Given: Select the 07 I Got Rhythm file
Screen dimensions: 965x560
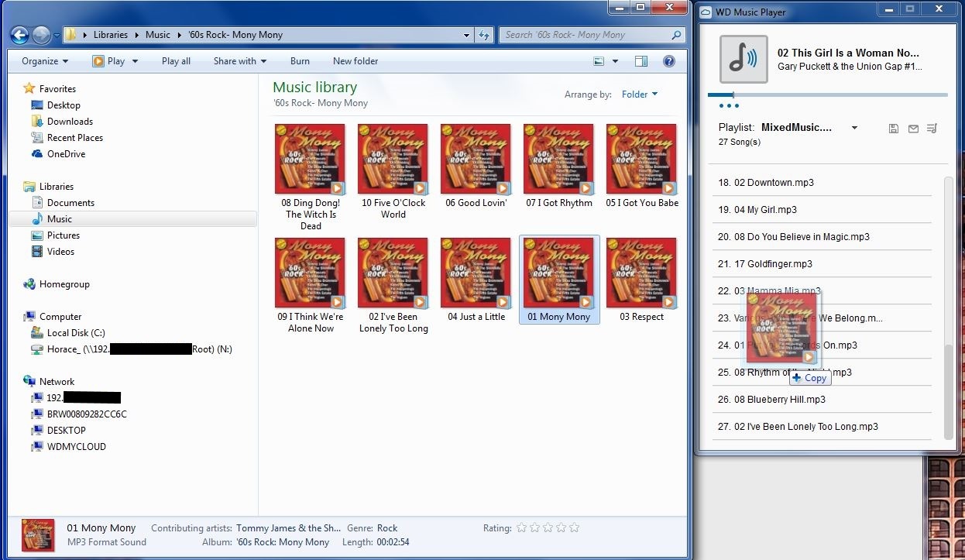Looking at the screenshot, I should (x=558, y=166).
